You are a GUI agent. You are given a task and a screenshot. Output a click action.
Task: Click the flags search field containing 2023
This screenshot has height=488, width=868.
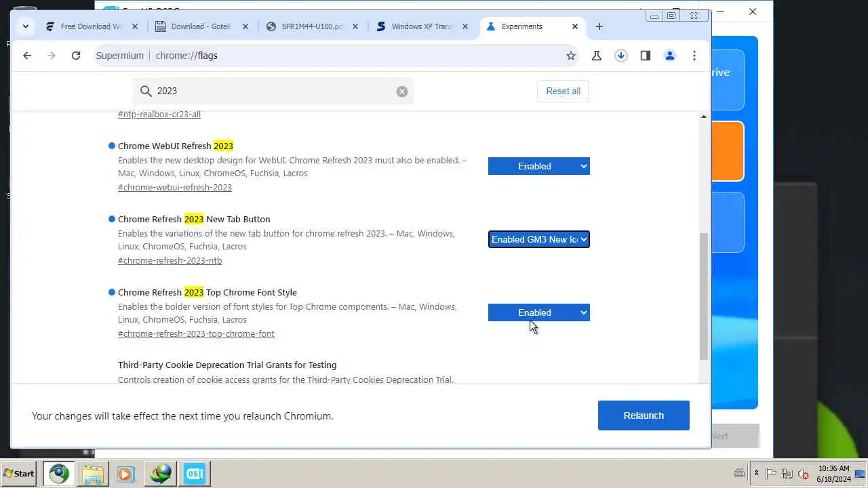(274, 91)
